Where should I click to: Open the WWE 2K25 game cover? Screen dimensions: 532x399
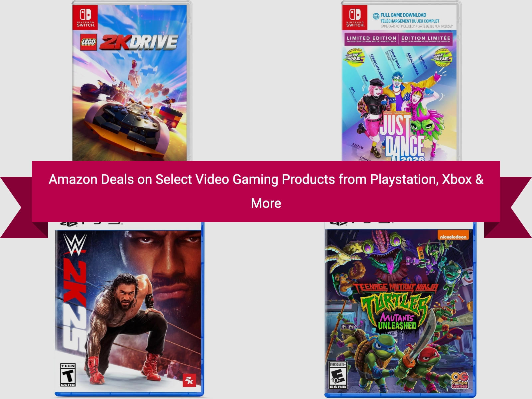pyautogui.click(x=129, y=309)
